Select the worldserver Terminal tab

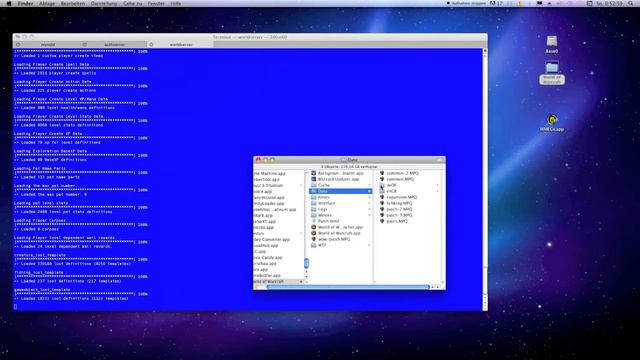point(181,44)
